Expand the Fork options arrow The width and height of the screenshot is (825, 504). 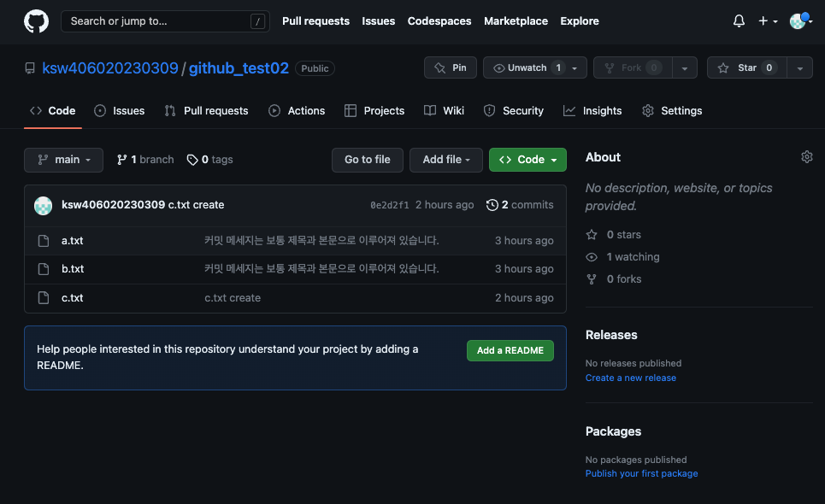coord(685,67)
